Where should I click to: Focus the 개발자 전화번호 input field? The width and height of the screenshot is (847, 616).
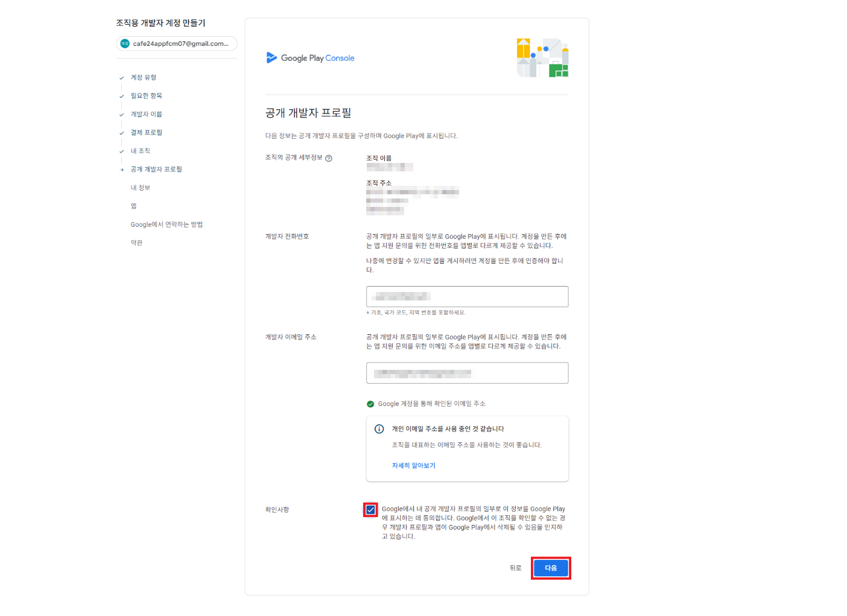pos(467,296)
